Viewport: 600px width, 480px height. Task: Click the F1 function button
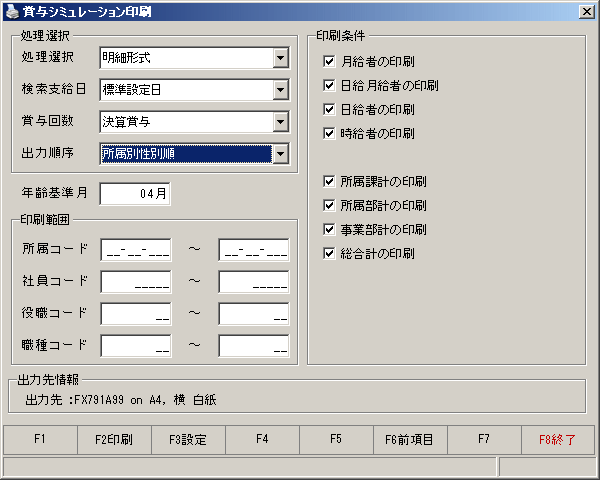coord(40,439)
